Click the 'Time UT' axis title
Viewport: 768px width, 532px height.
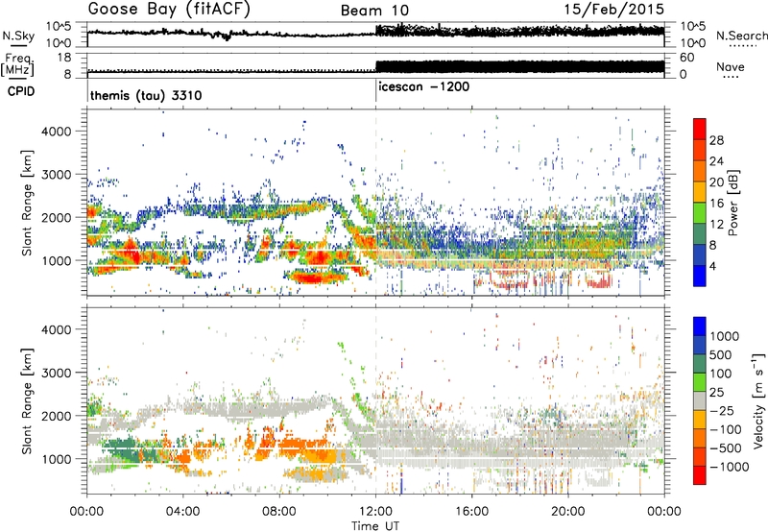(x=375, y=526)
